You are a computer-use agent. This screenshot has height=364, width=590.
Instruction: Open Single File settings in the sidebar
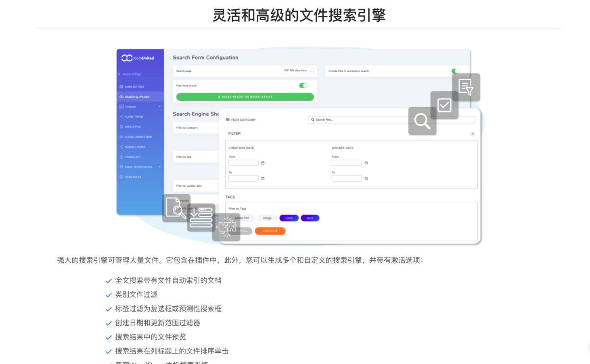pos(133,127)
